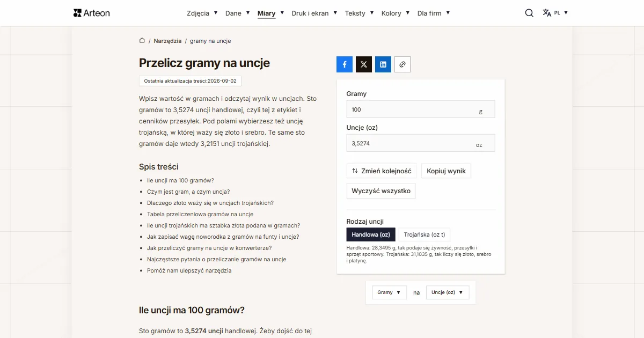Click the last update date label
The image size is (644, 338).
click(x=190, y=80)
